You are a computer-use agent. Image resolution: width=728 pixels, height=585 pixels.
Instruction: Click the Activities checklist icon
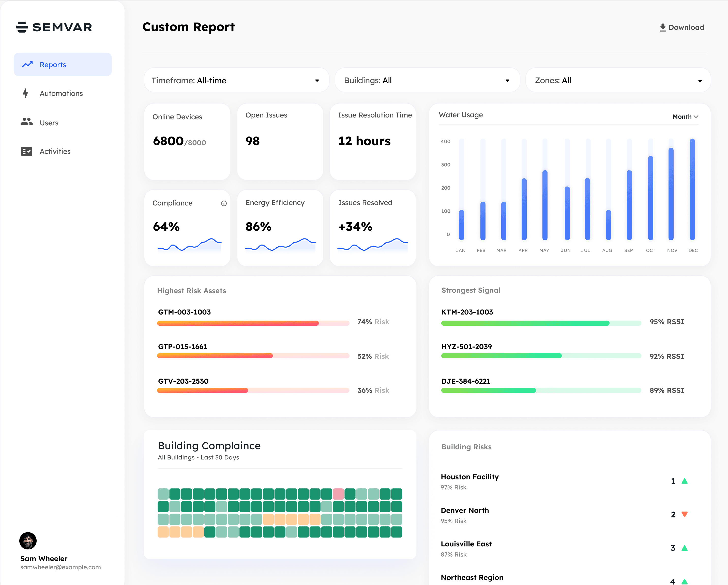[26, 151]
